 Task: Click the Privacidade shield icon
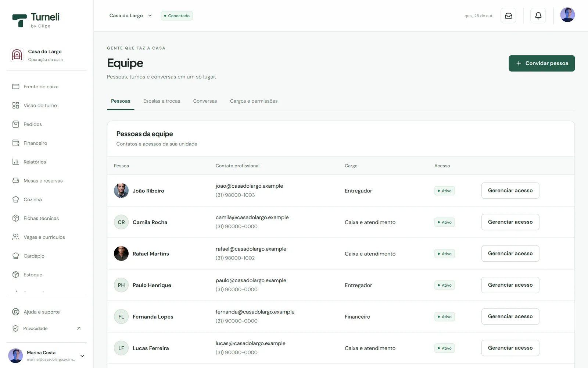click(x=15, y=328)
